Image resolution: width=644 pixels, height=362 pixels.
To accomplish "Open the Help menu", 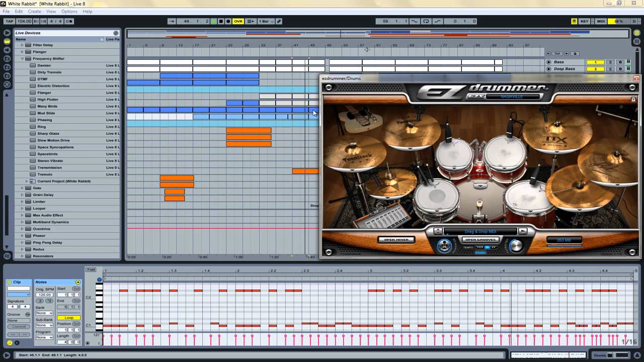I will click(88, 11).
